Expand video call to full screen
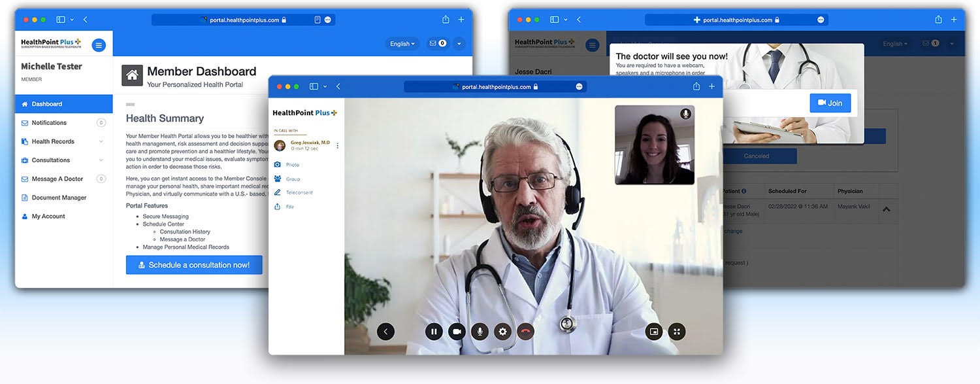This screenshot has width=980, height=384. click(x=677, y=332)
